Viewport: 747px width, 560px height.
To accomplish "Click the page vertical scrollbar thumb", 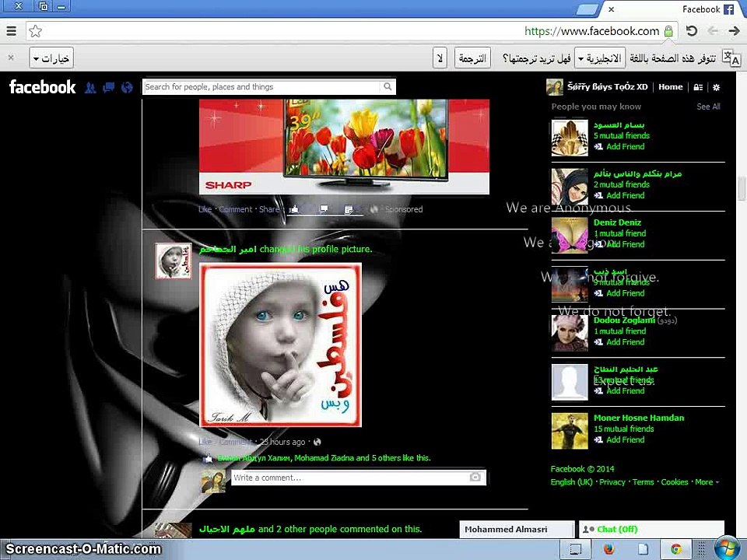I will 742,188.
